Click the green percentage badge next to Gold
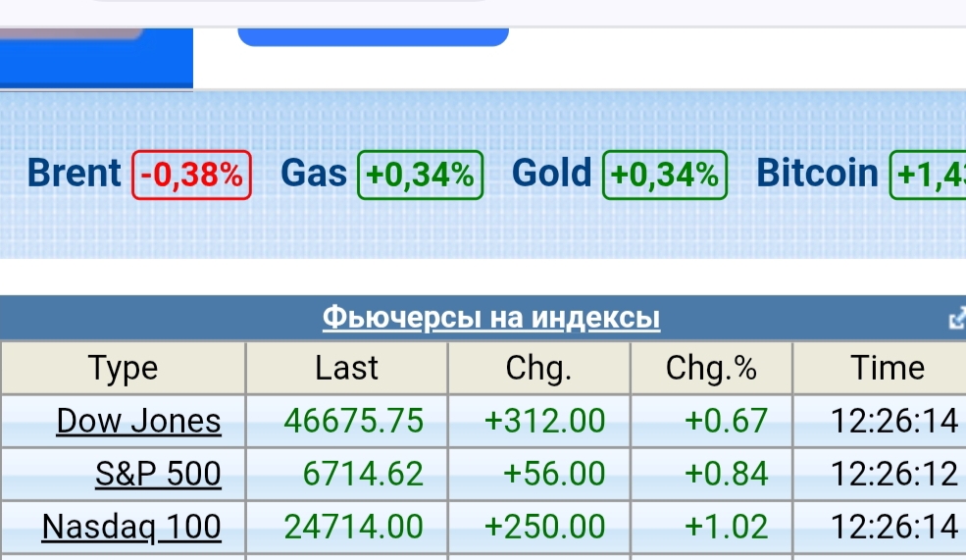Screen dimensions: 966x560 pyautogui.click(x=665, y=175)
